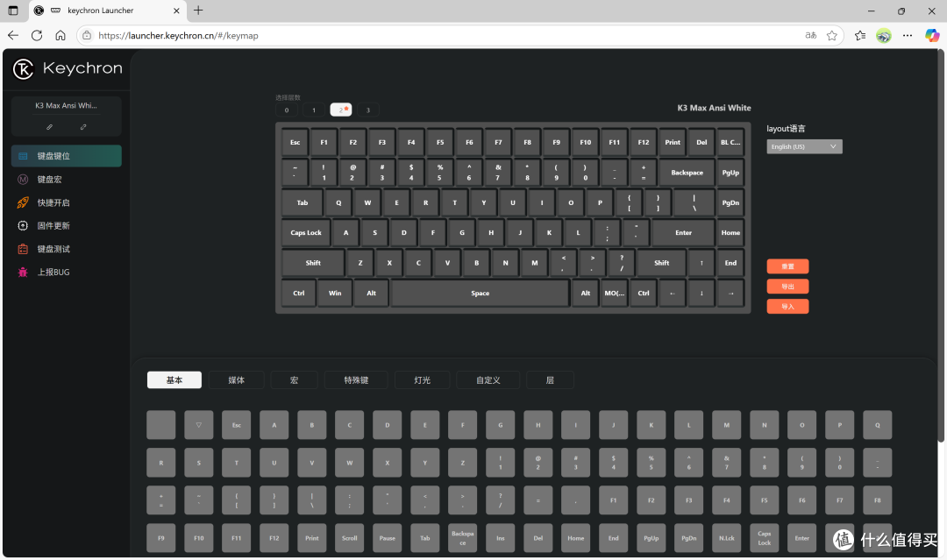Close the keychron Launcher tab
Image resolution: width=947 pixels, height=560 pixels.
(176, 11)
